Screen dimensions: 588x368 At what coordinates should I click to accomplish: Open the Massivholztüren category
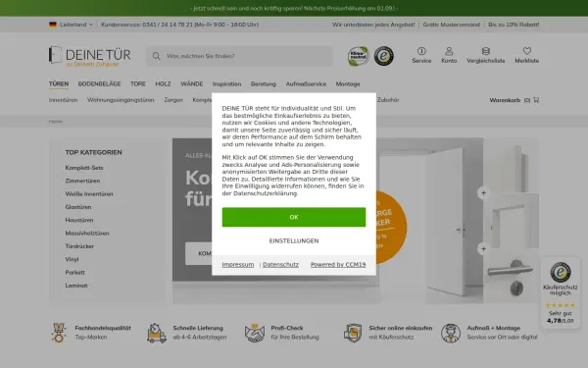click(87, 234)
